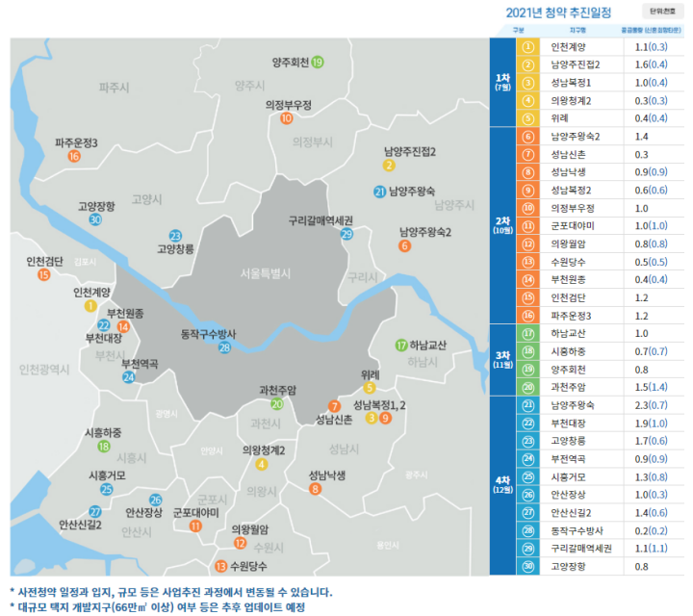
Task: Select the 성남시 city label
Action: coord(344,449)
